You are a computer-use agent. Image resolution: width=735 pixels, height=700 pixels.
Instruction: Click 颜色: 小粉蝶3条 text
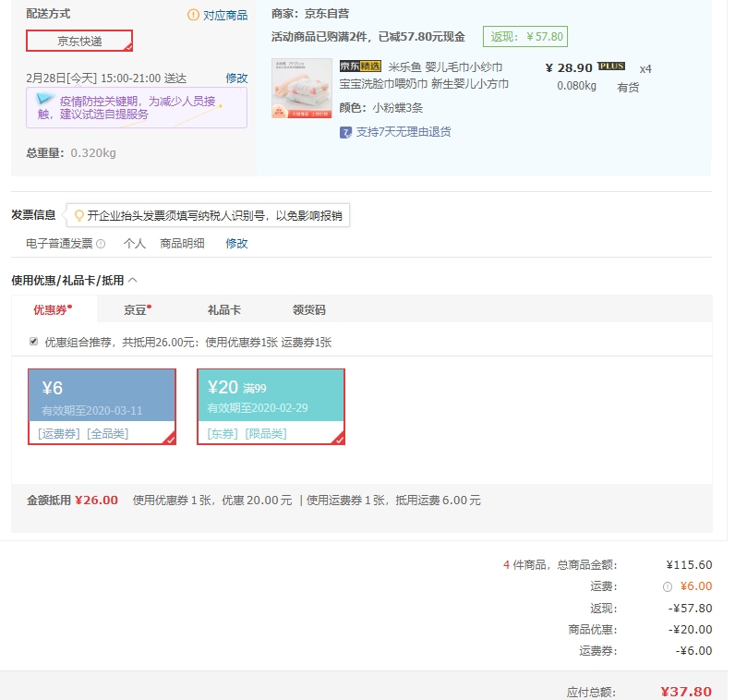381,108
